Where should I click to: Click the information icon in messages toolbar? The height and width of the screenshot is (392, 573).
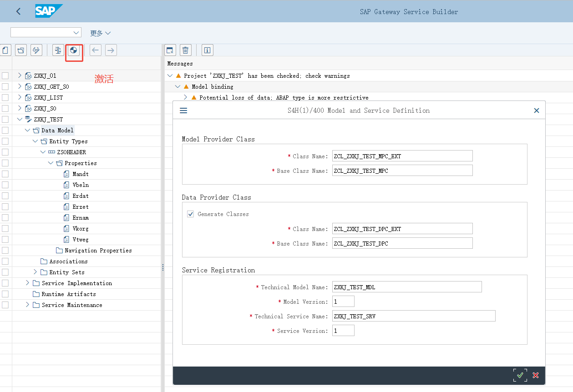coord(208,50)
